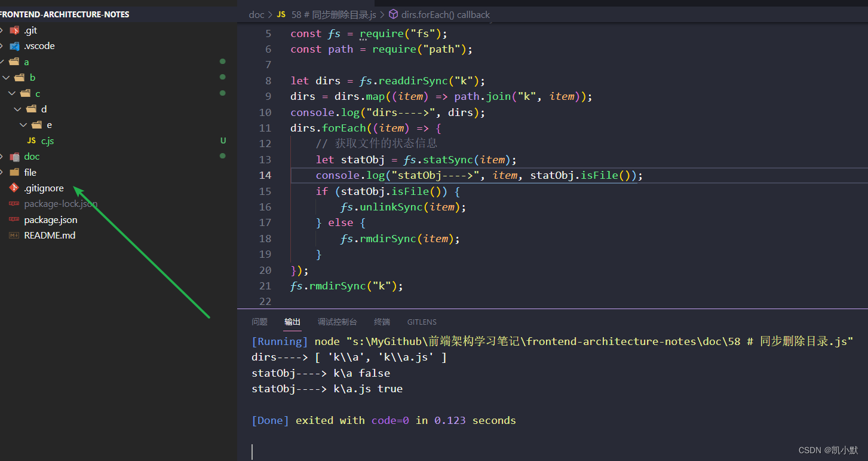Viewport: 868px width, 461px height.
Task: Click the U git status badge on c.js
Action: tap(223, 141)
